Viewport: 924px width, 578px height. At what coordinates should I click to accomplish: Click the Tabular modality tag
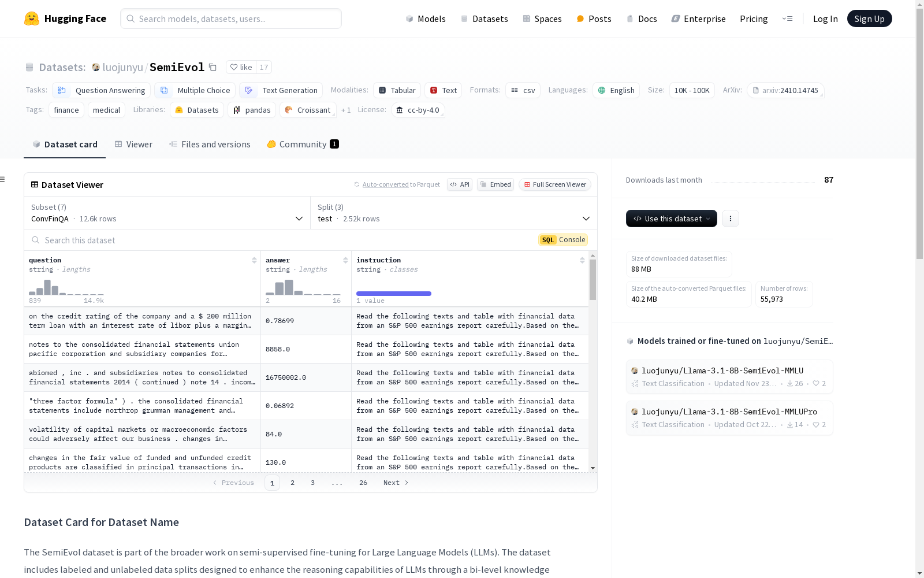pos(397,90)
